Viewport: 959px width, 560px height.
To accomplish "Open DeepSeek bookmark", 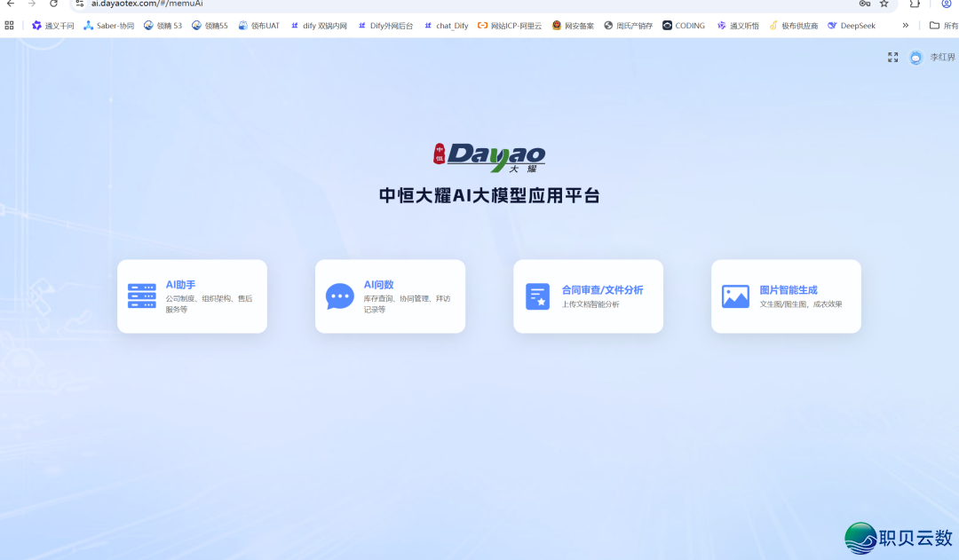I will 852,26.
